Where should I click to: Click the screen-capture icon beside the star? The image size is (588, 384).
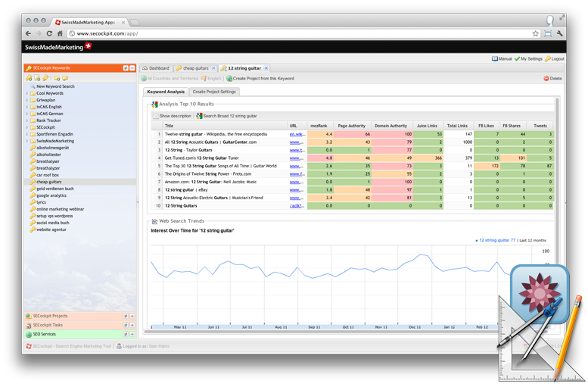pos(548,33)
